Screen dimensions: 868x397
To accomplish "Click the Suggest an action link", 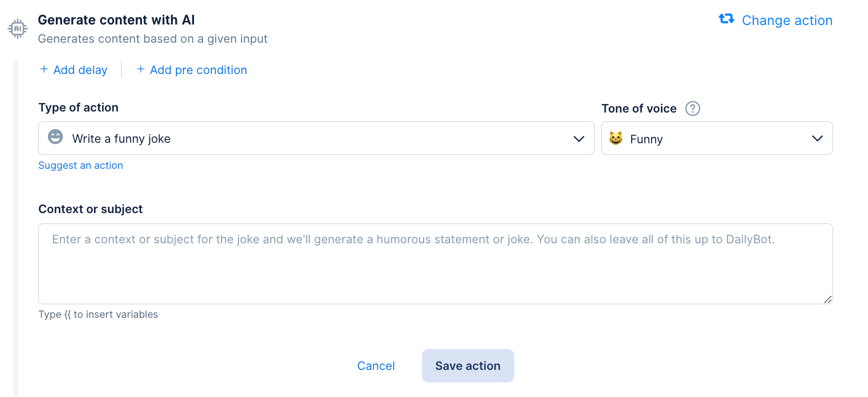I will [81, 165].
